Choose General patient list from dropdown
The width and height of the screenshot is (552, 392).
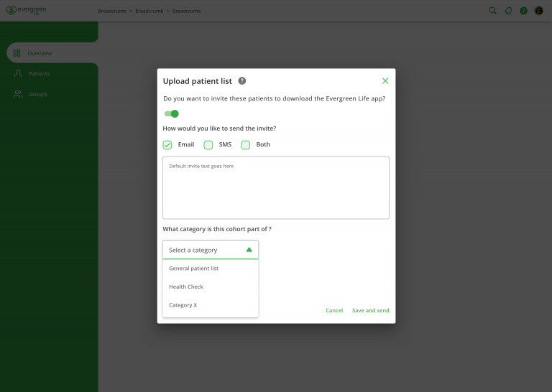point(194,269)
